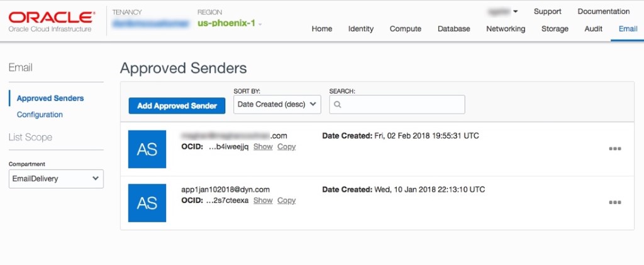Copy OCID of the first sender

coord(286,146)
